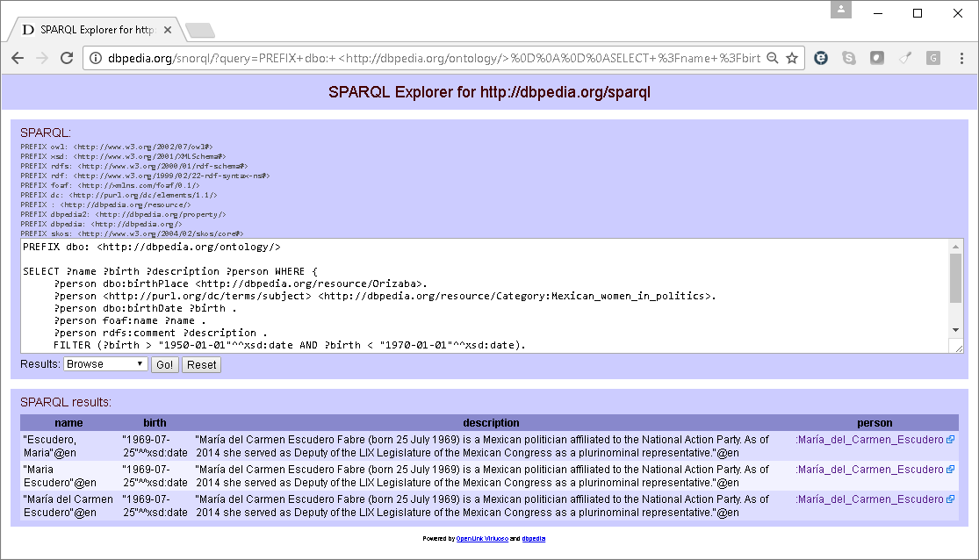Open the Chrome user profile button
979x560 pixels.
[x=841, y=10]
